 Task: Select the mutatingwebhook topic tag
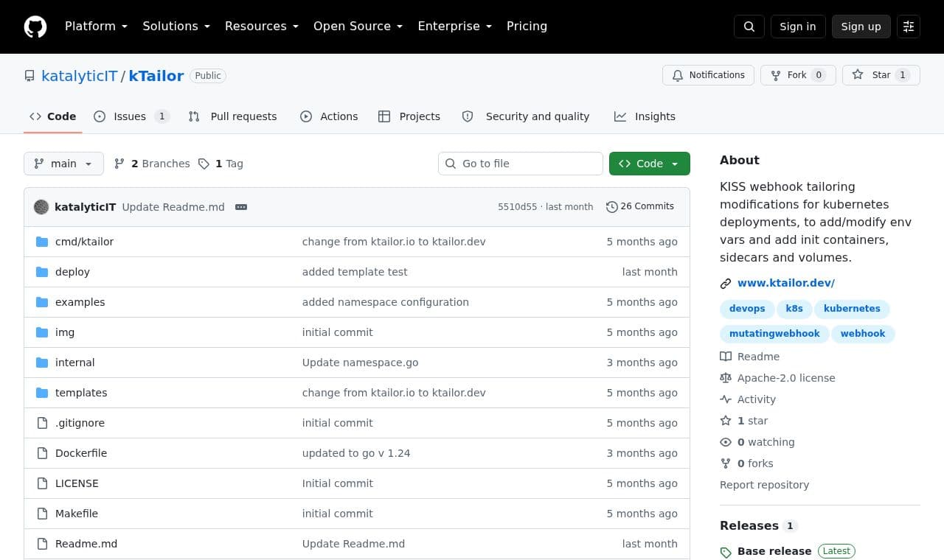click(x=774, y=334)
